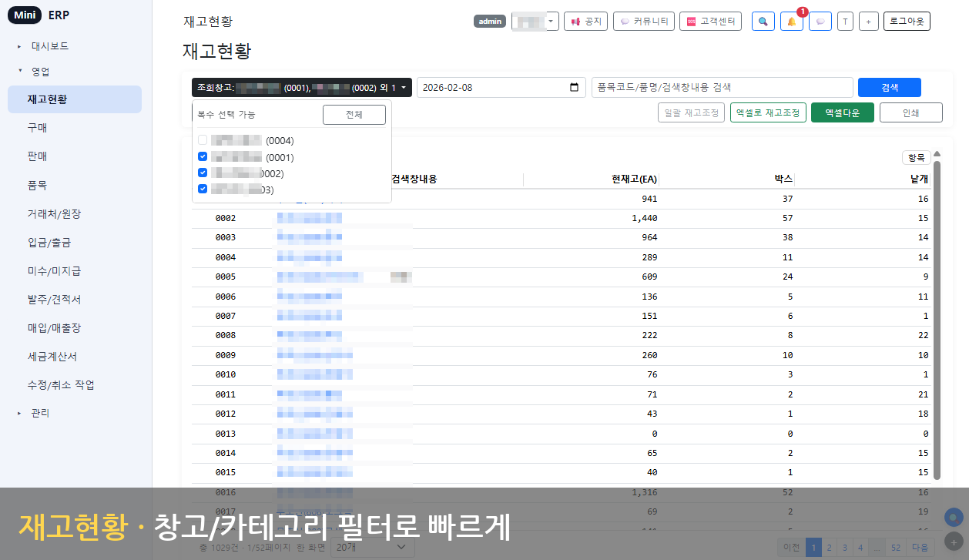Click the stock value 609

649,277
